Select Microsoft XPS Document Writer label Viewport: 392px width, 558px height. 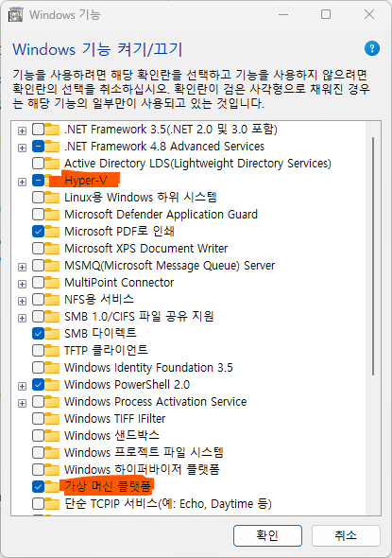pos(146,249)
